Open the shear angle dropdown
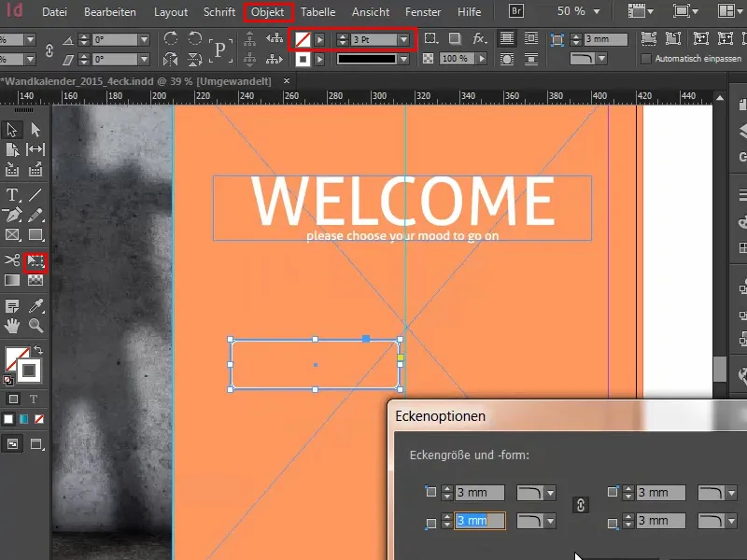The width and height of the screenshot is (747, 560). click(x=144, y=60)
